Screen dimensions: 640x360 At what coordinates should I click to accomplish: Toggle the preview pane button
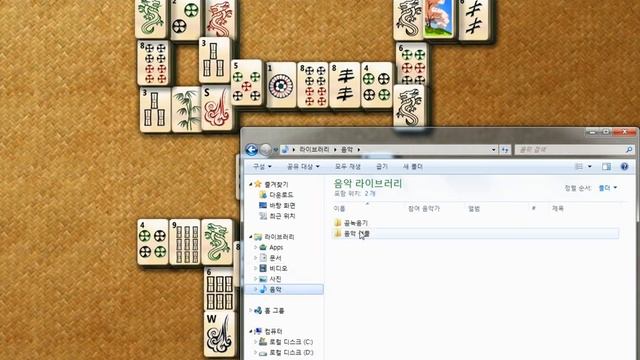607,167
